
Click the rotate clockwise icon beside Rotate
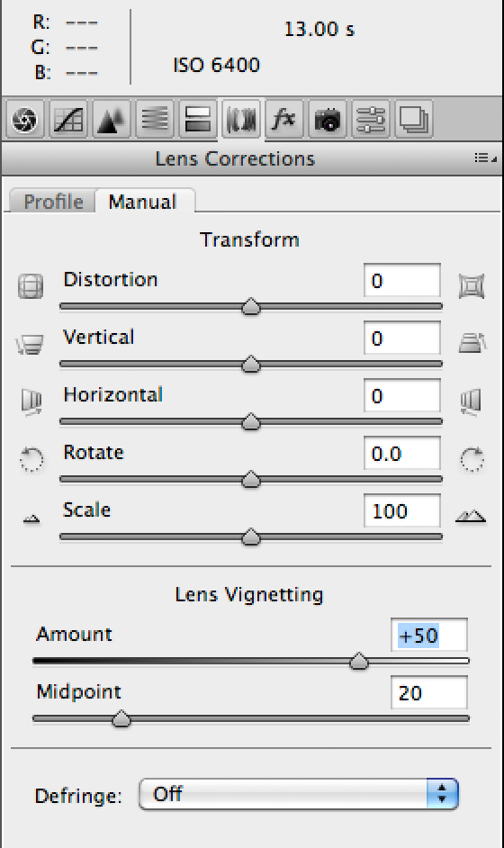(472, 458)
